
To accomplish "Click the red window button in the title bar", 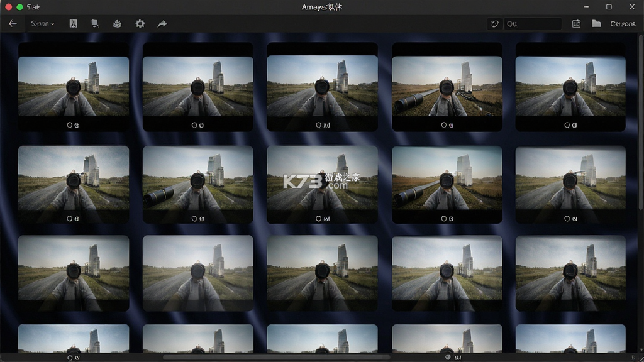I will 8,7.
